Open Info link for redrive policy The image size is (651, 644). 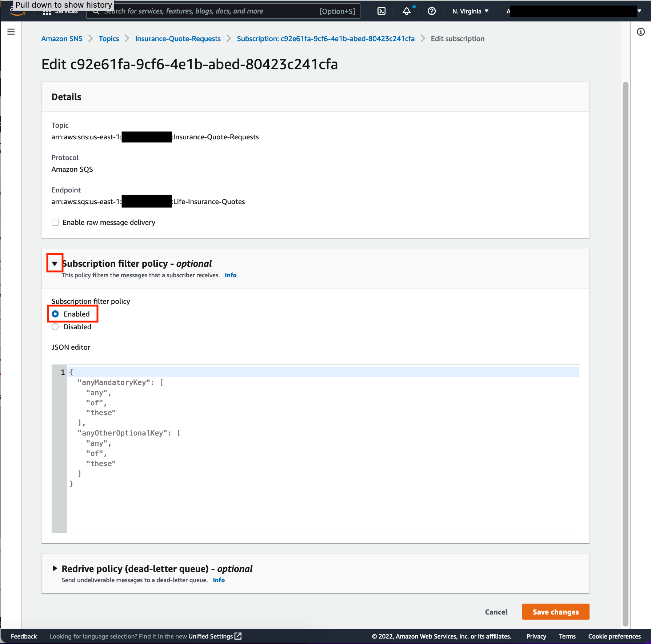tap(219, 580)
